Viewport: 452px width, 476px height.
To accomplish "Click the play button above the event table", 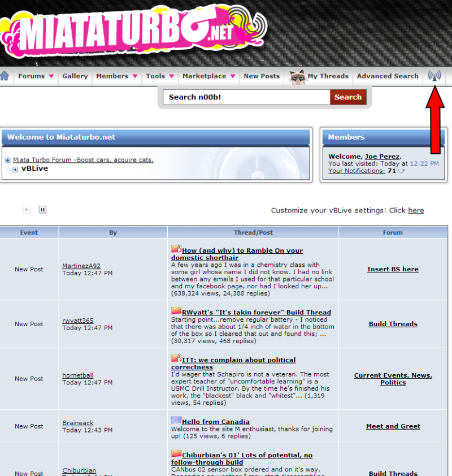I will point(27,210).
